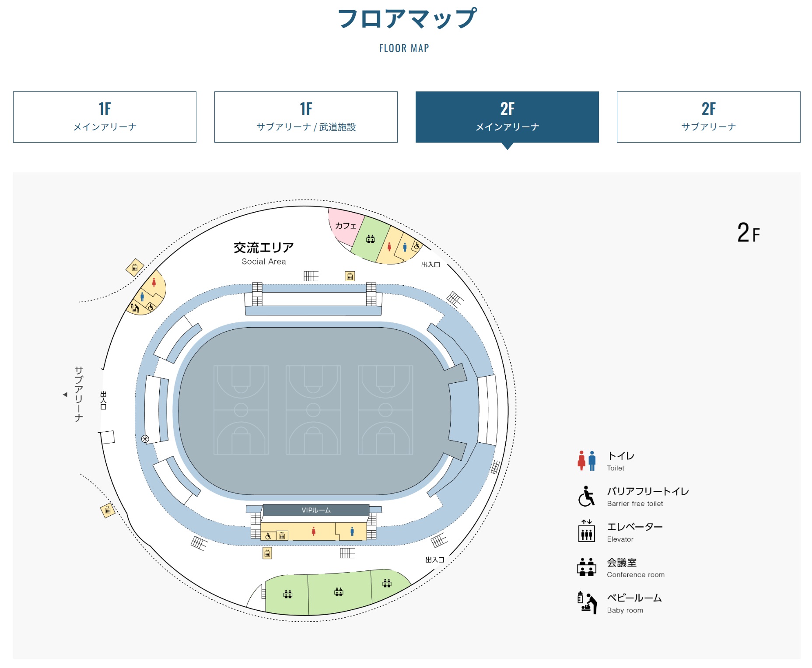Click the pink カフェ area on map

click(346, 226)
